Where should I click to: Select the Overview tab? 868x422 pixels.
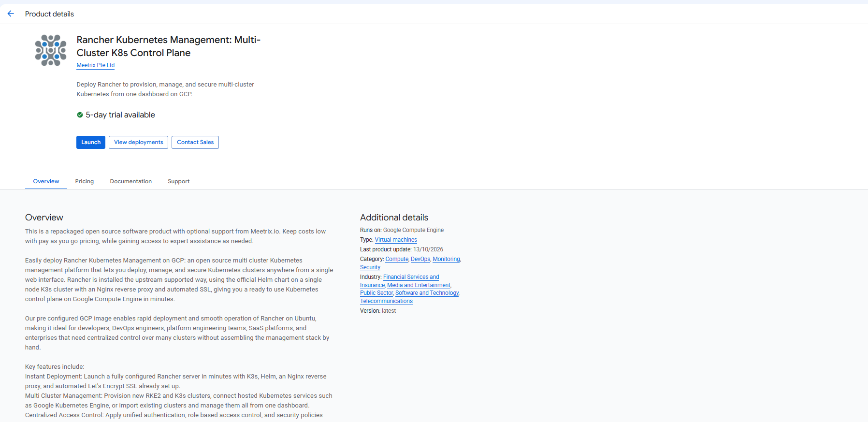[x=46, y=181]
